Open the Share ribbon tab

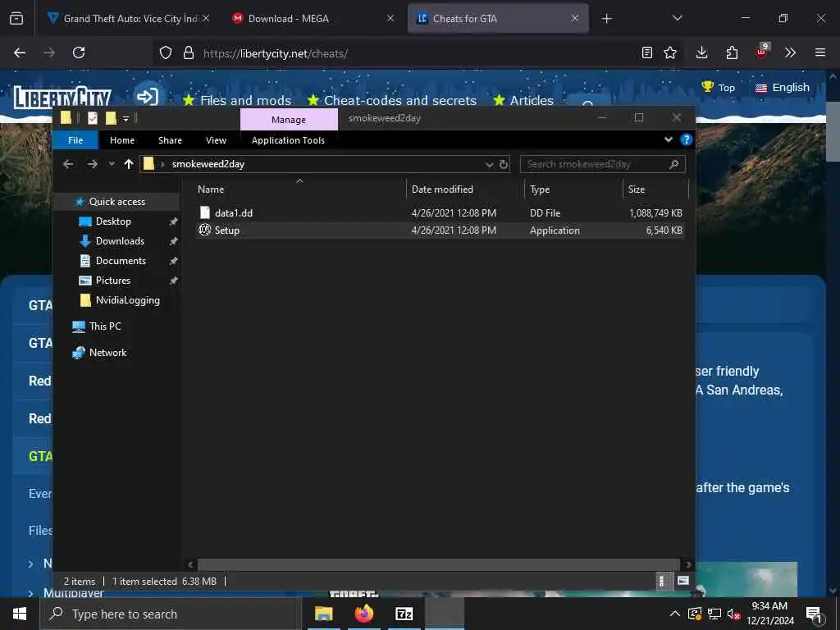170,140
